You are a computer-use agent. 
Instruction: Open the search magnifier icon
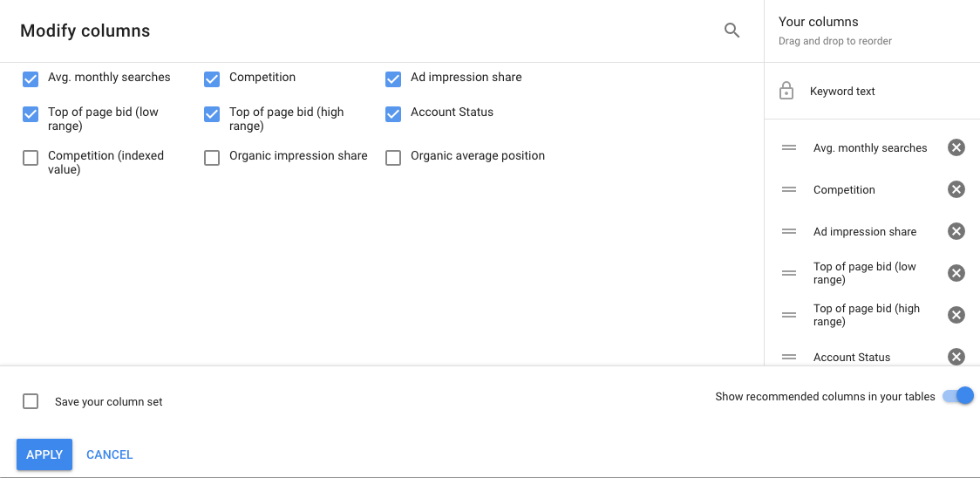pyautogui.click(x=732, y=30)
